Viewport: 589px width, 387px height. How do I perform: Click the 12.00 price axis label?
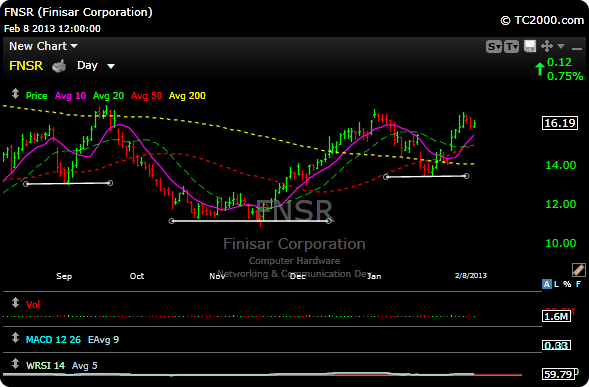tap(560, 204)
